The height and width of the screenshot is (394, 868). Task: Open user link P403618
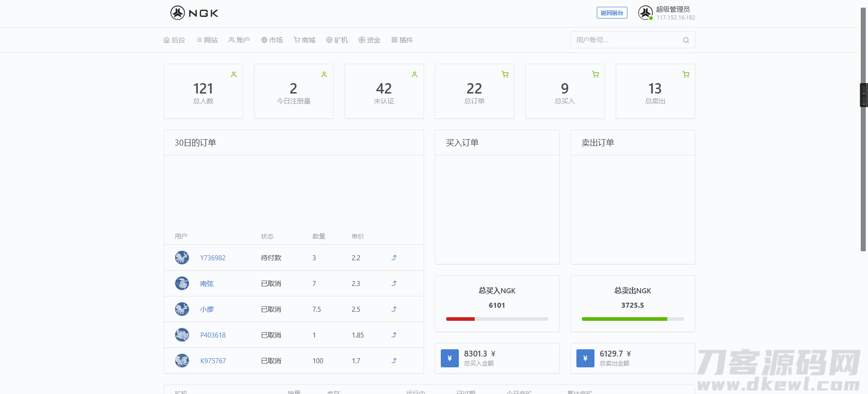click(x=213, y=335)
